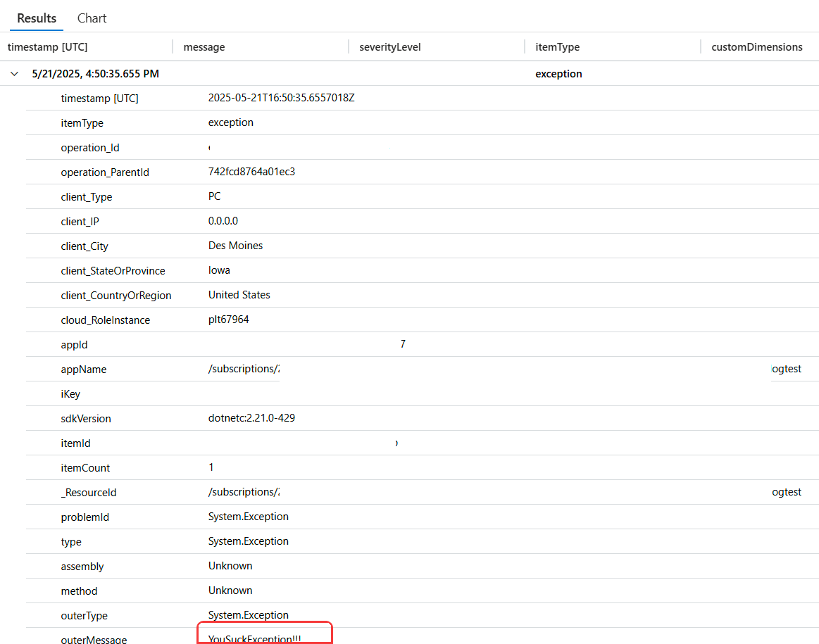
Task: Click the client_StateOrProvince value Iowa
Action: (x=219, y=270)
